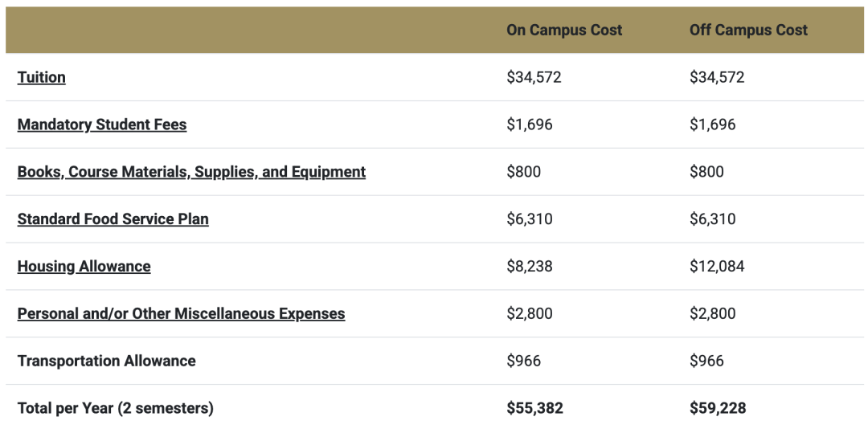Click the Total per Year (2 semesters) label
The width and height of the screenshot is (868, 437).
tap(116, 408)
